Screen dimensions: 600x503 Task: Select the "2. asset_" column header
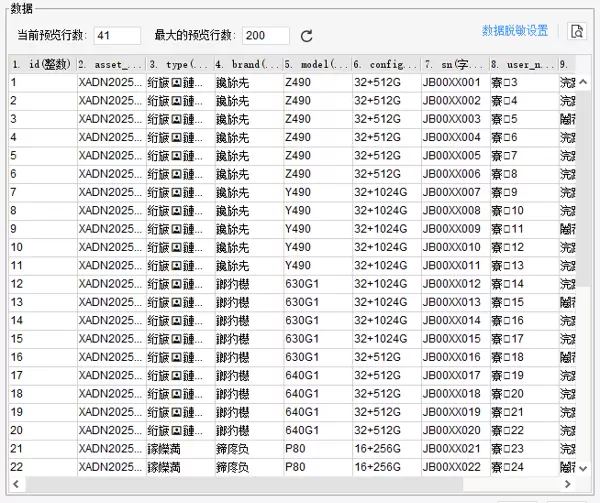[109, 65]
